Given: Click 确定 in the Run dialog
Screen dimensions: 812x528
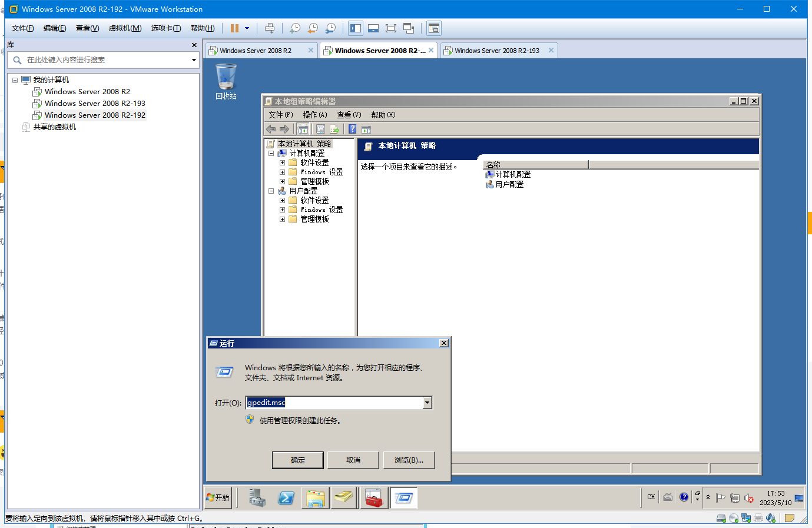Looking at the screenshot, I should [298, 460].
